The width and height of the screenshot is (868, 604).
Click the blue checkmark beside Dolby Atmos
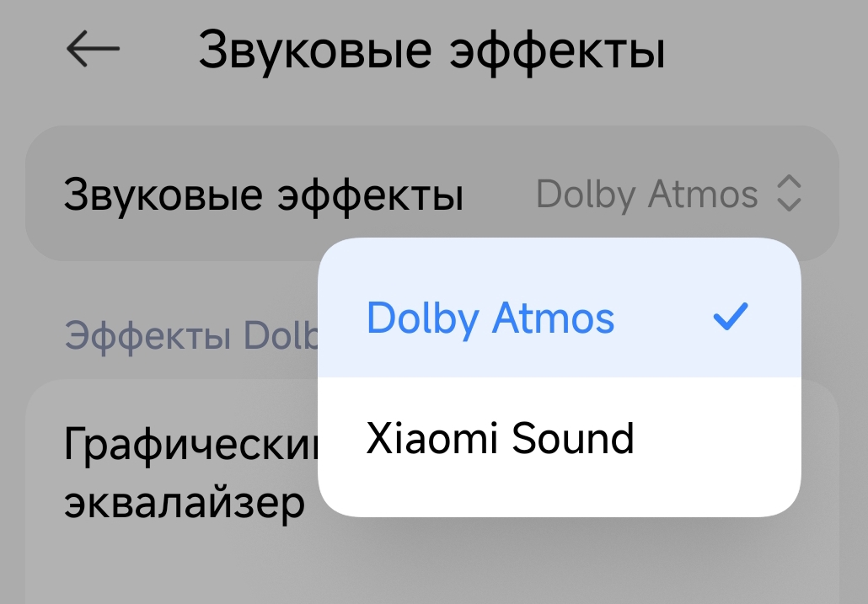tap(731, 318)
